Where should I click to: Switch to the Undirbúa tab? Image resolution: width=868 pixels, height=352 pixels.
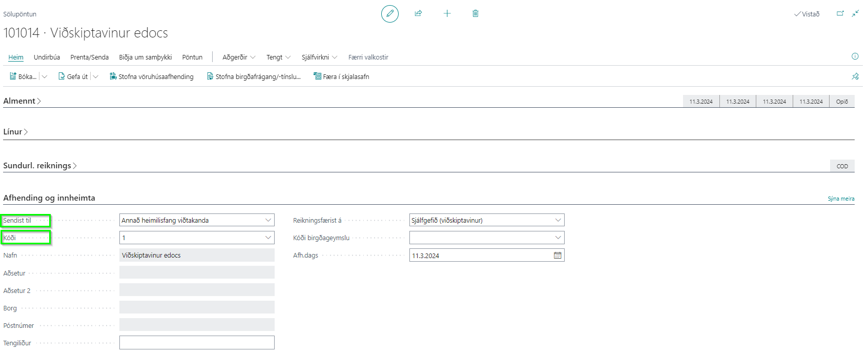47,57
